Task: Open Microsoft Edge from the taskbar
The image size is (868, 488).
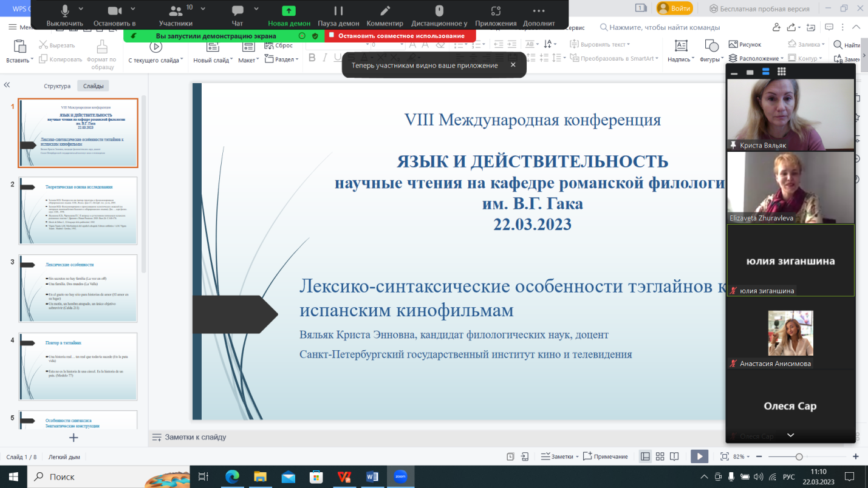Action: [232, 476]
